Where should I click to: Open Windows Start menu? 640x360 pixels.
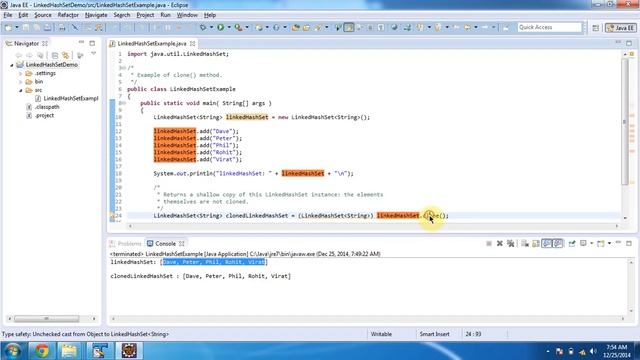[x=13, y=351]
